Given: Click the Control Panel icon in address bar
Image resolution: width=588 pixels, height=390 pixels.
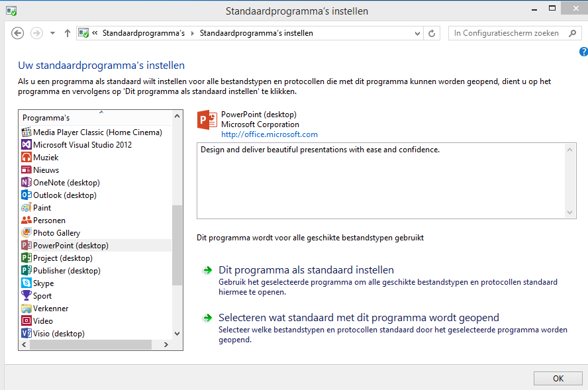Looking at the screenshot, I should coord(83,33).
